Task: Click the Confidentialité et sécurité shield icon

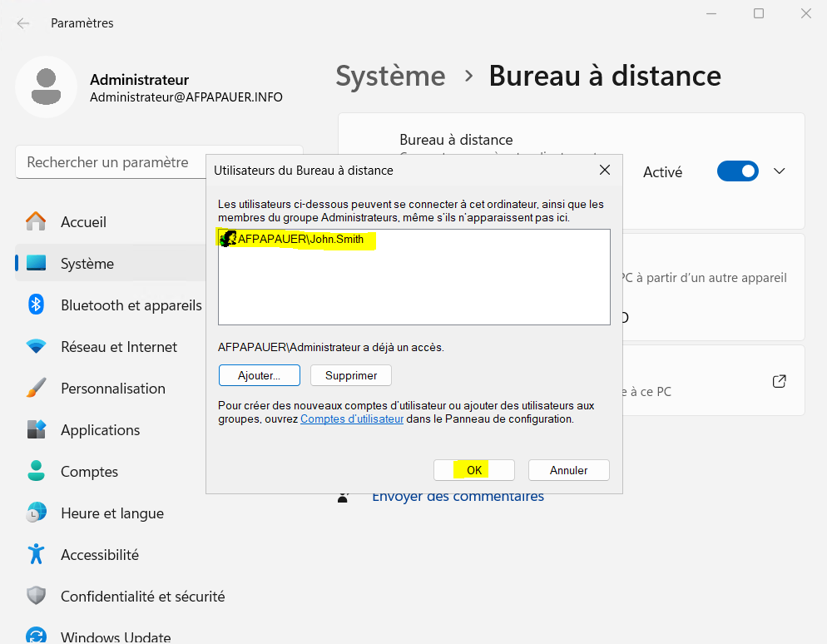Action: (36, 596)
